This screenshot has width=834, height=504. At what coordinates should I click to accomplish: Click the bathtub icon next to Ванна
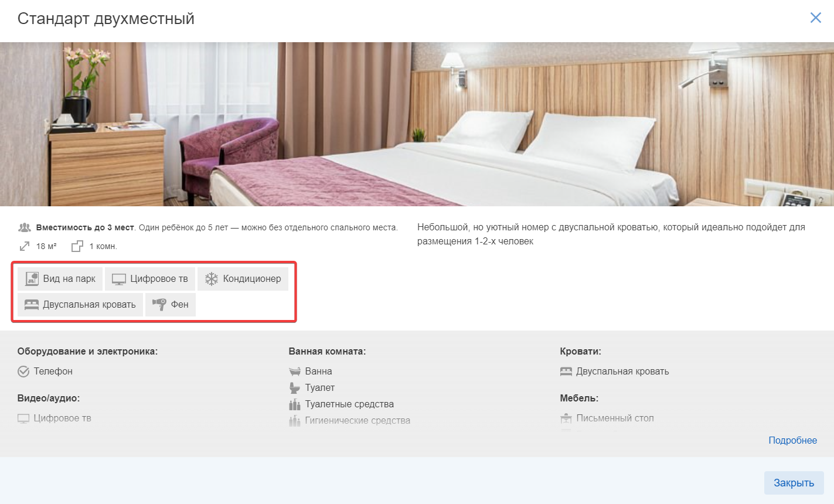[295, 372]
